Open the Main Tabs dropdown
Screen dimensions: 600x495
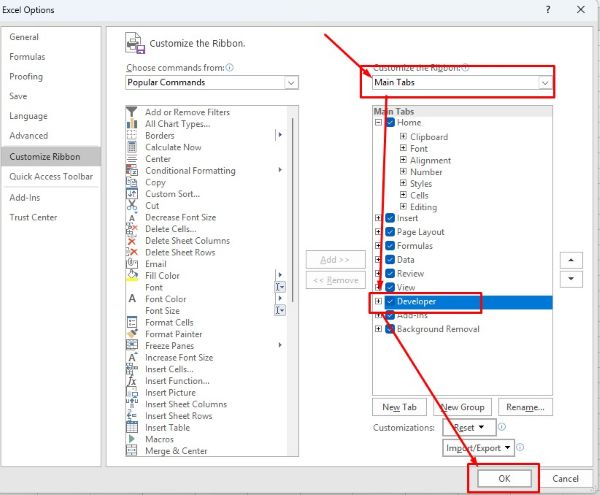[x=545, y=83]
